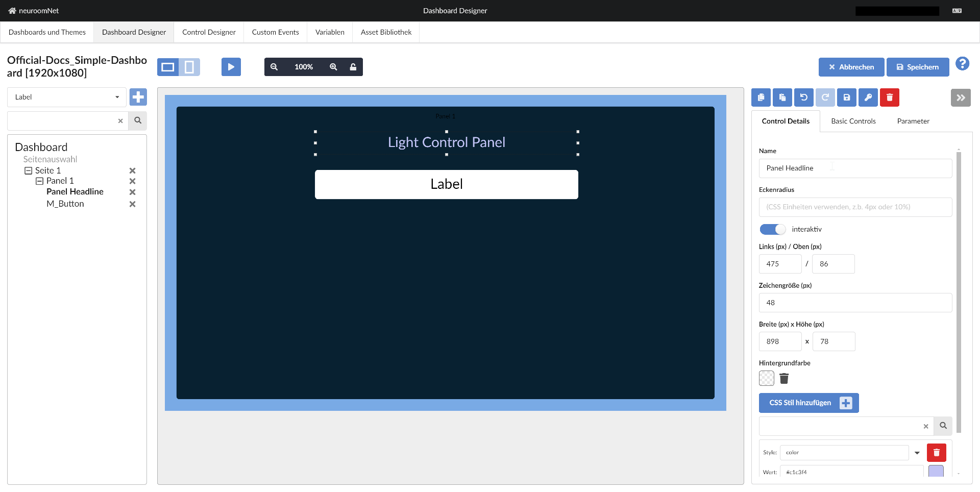Screen dimensions: 980x492
Task: Click the paste control icon
Action: point(782,97)
